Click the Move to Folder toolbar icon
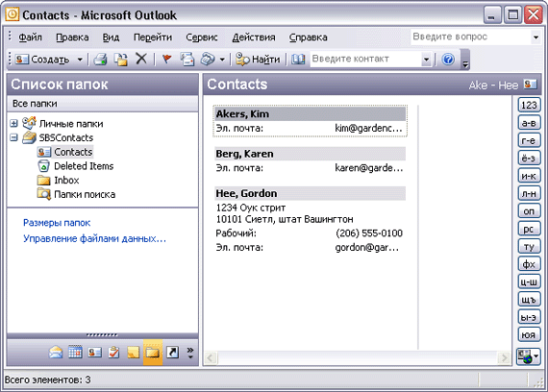This screenshot has height=392, width=548. click(x=121, y=59)
